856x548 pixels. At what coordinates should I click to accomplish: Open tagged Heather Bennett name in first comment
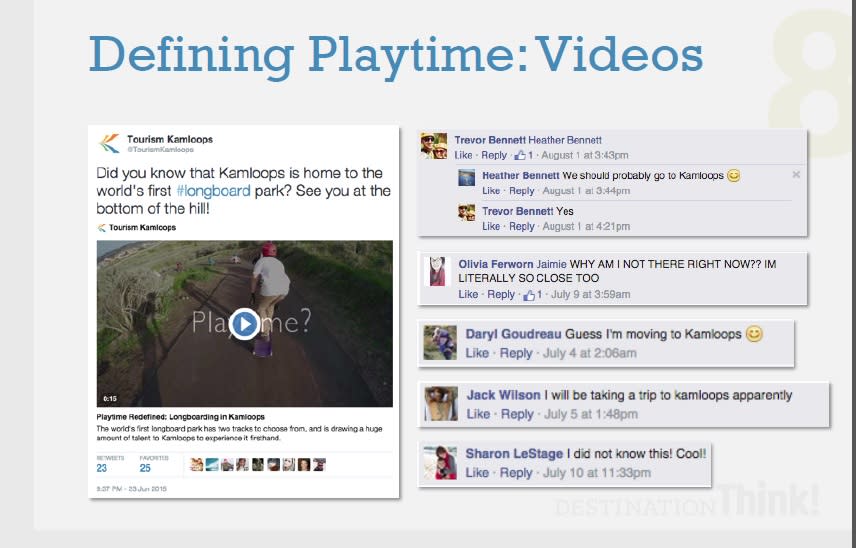point(565,140)
